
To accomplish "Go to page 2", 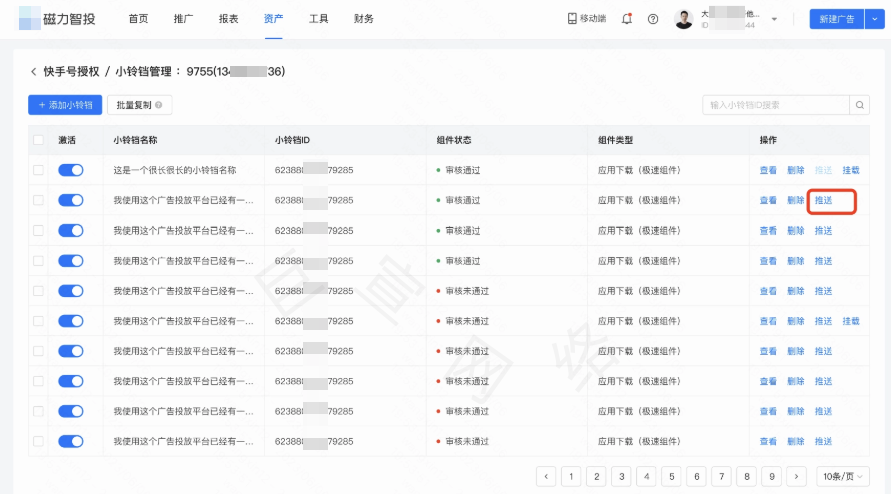I will [x=596, y=476].
